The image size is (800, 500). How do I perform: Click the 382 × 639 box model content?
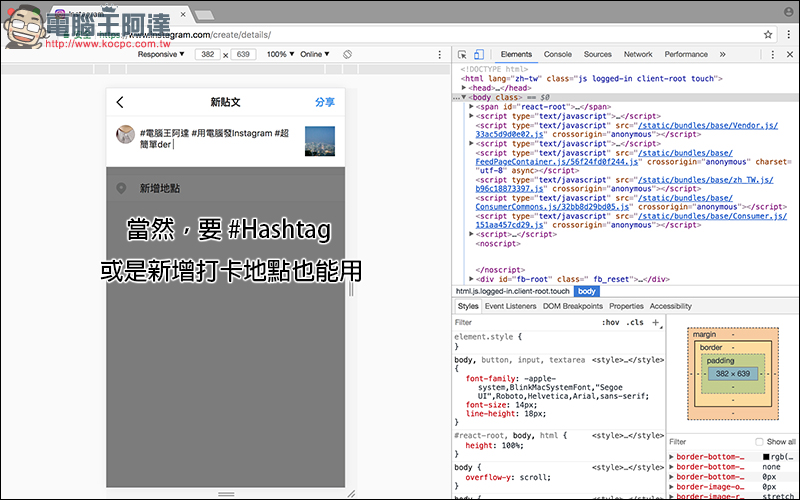pyautogui.click(x=733, y=373)
